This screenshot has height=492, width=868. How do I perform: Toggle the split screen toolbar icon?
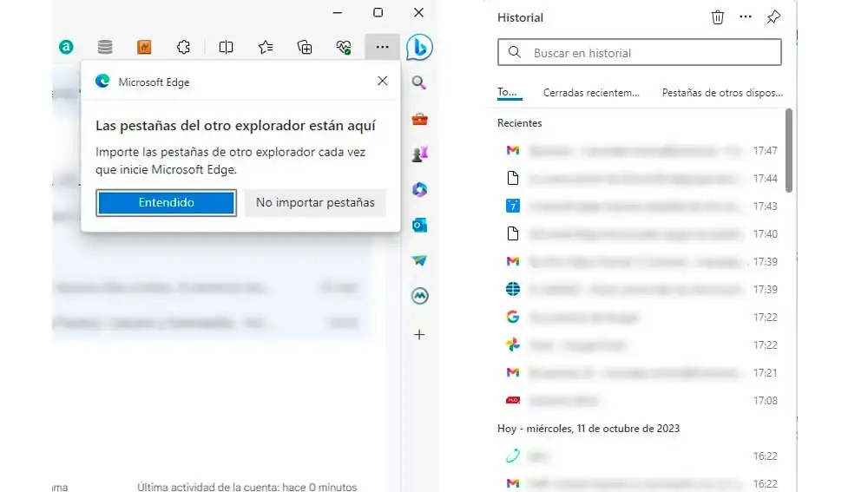226,47
